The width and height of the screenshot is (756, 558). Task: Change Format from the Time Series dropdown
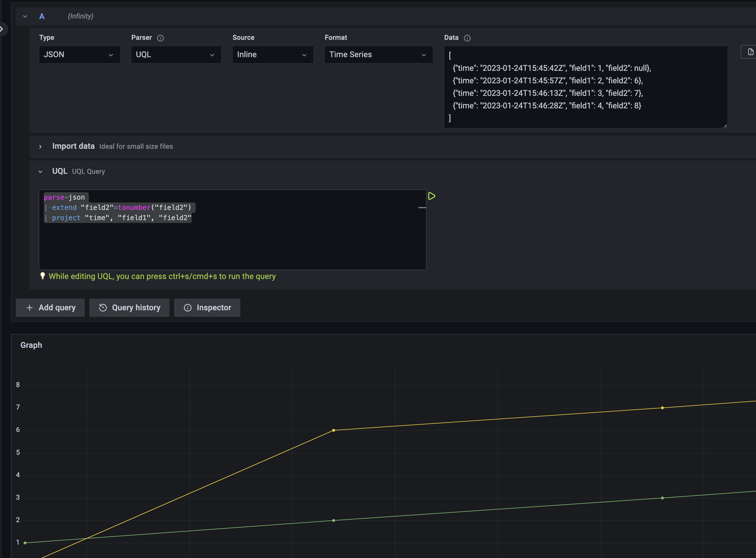point(378,54)
